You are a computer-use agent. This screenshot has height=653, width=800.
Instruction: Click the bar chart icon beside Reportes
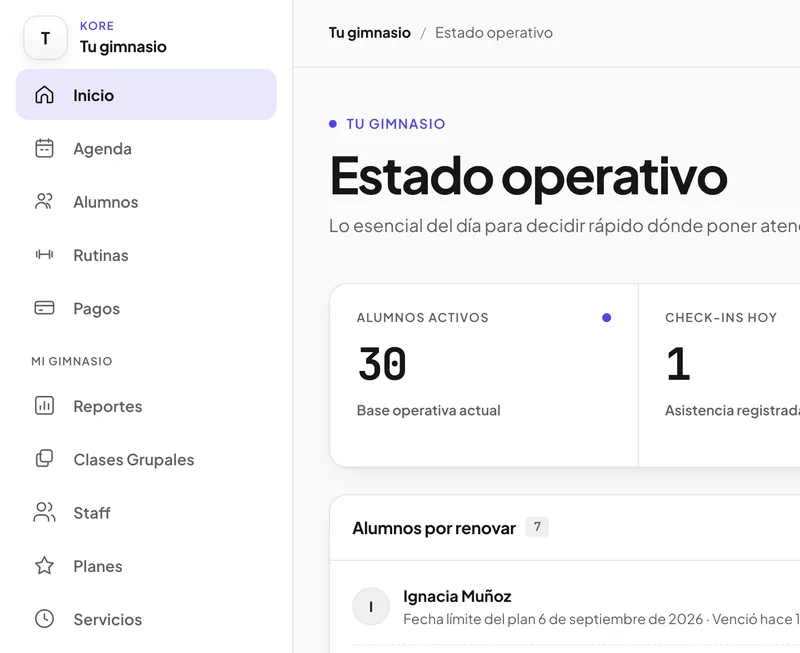(44, 406)
